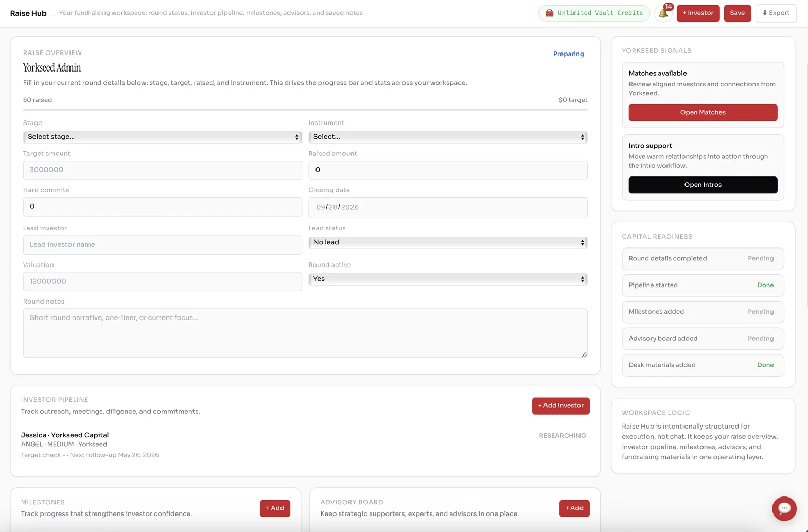The height and width of the screenshot is (532, 808).
Task: Click the Round notes resize handle
Action: [584, 354]
